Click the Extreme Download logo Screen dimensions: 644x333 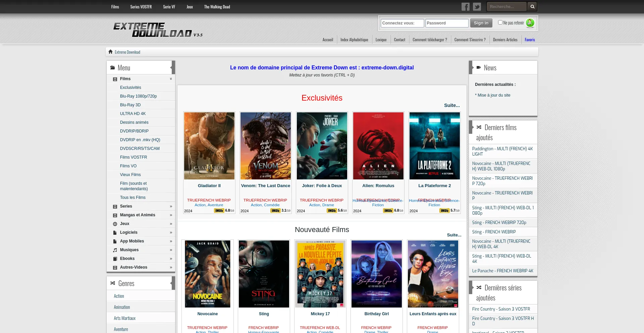click(157, 30)
